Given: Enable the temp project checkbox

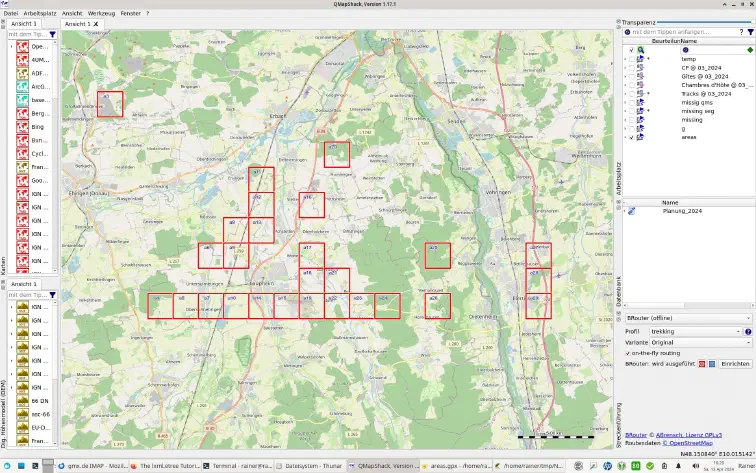Looking at the screenshot, I should click(632, 59).
